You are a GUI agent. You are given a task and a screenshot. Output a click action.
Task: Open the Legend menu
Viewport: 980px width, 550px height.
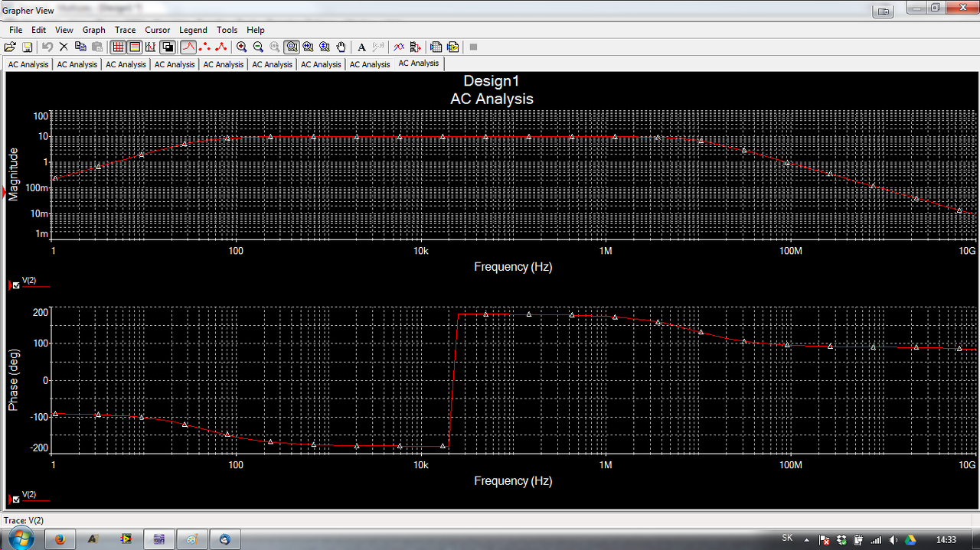tap(193, 30)
